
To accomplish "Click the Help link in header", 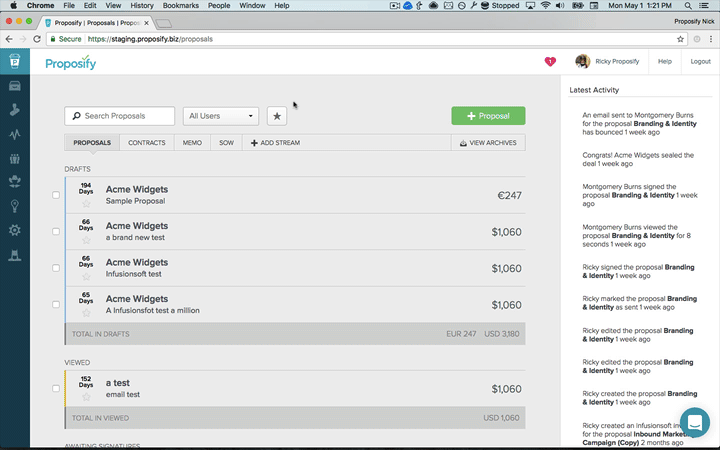I will tap(664, 61).
